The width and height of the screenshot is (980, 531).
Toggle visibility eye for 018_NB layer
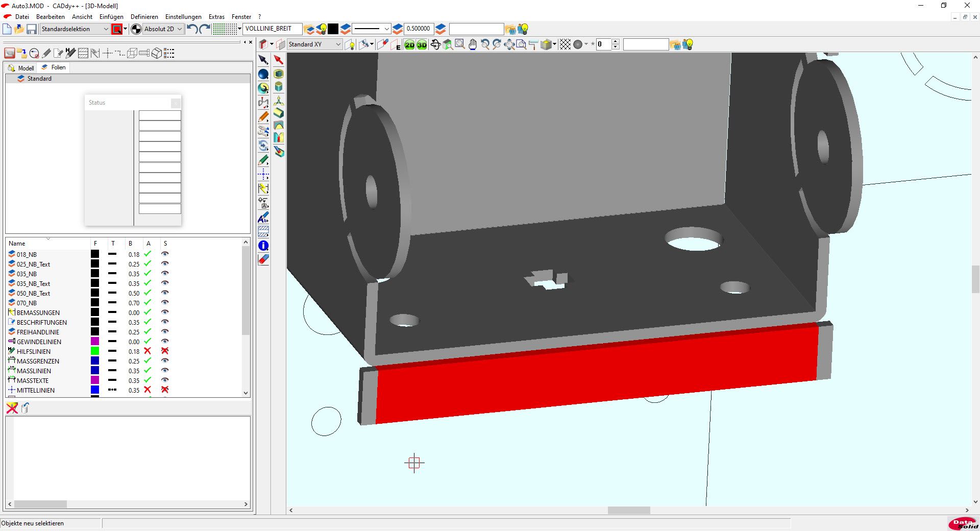(x=165, y=254)
